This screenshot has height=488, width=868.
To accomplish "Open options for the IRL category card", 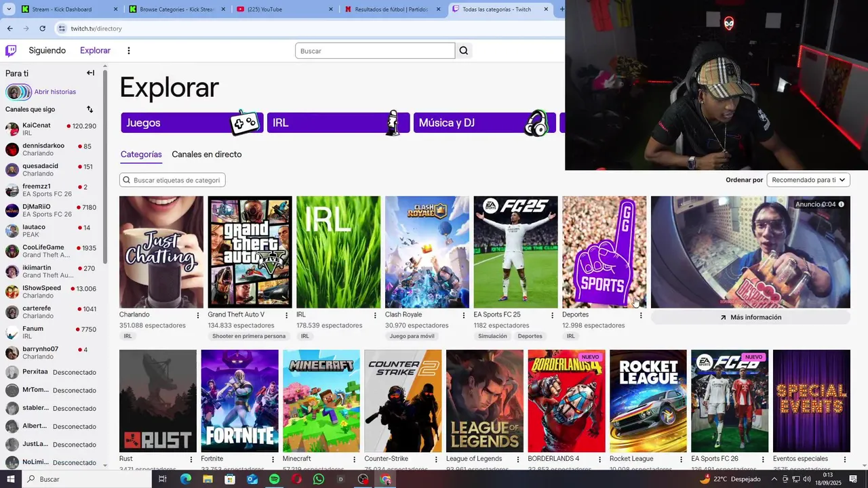I will click(375, 315).
